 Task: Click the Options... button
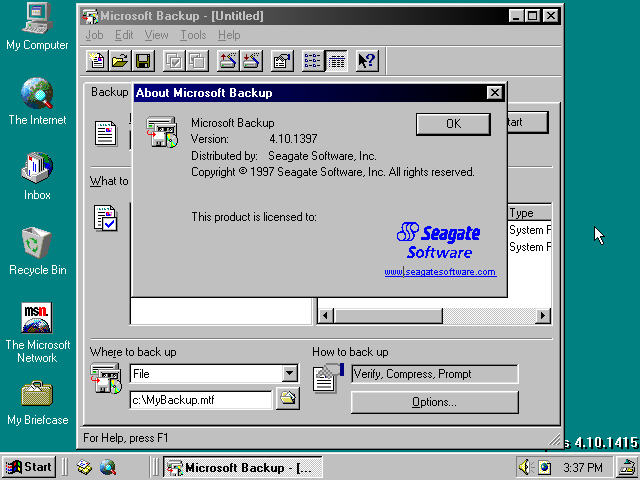tap(435, 402)
